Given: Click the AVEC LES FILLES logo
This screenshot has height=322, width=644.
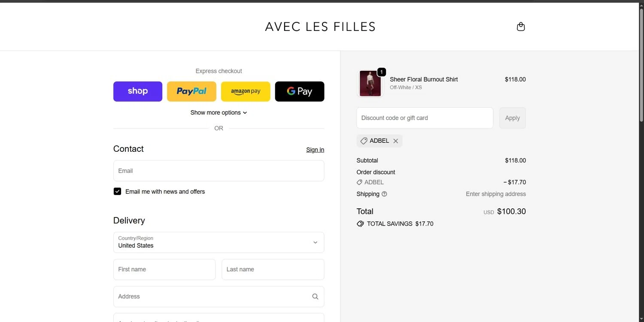Looking at the screenshot, I should [320, 27].
